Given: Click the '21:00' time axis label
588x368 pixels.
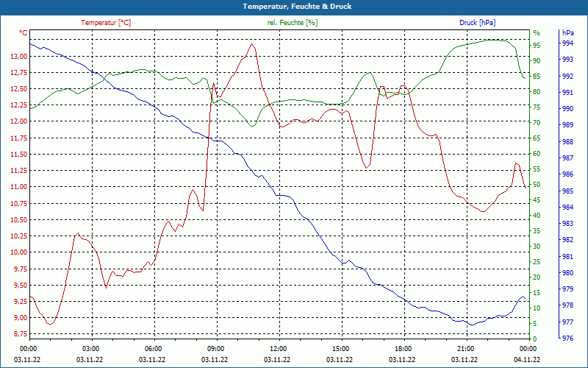Looking at the screenshot, I should tap(466, 349).
